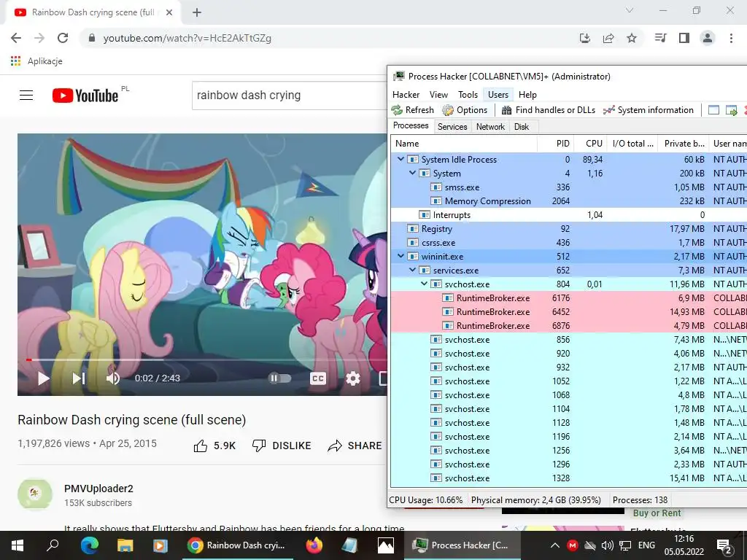The height and width of the screenshot is (560, 747).
Task: Collapse services.exe tree node
Action: click(x=413, y=270)
